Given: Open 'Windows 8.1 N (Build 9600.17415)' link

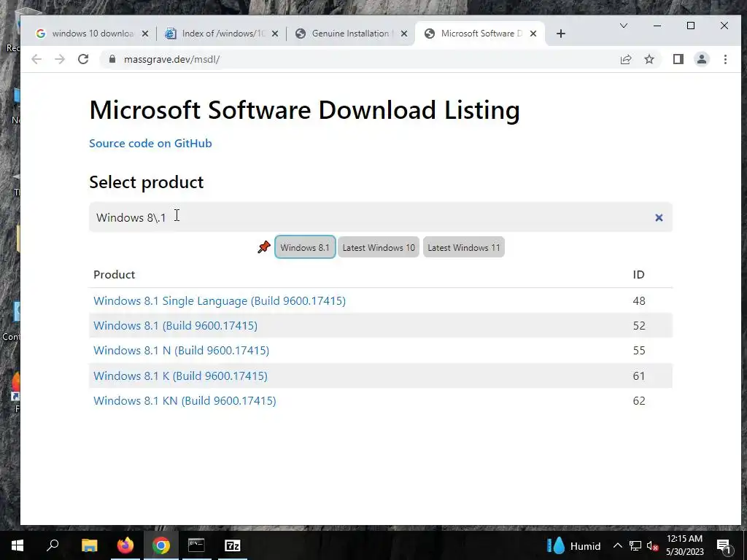Looking at the screenshot, I should 182,351.
